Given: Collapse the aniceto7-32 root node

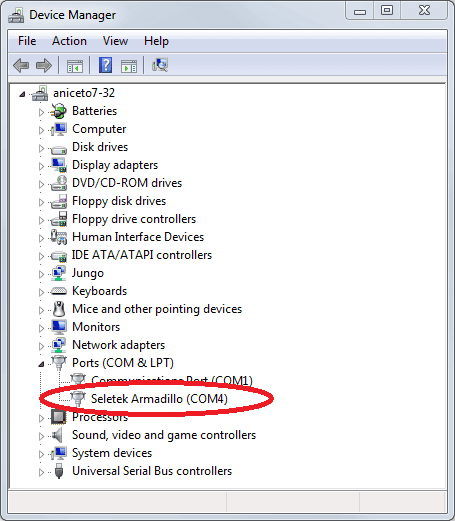Looking at the screenshot, I should (22, 94).
